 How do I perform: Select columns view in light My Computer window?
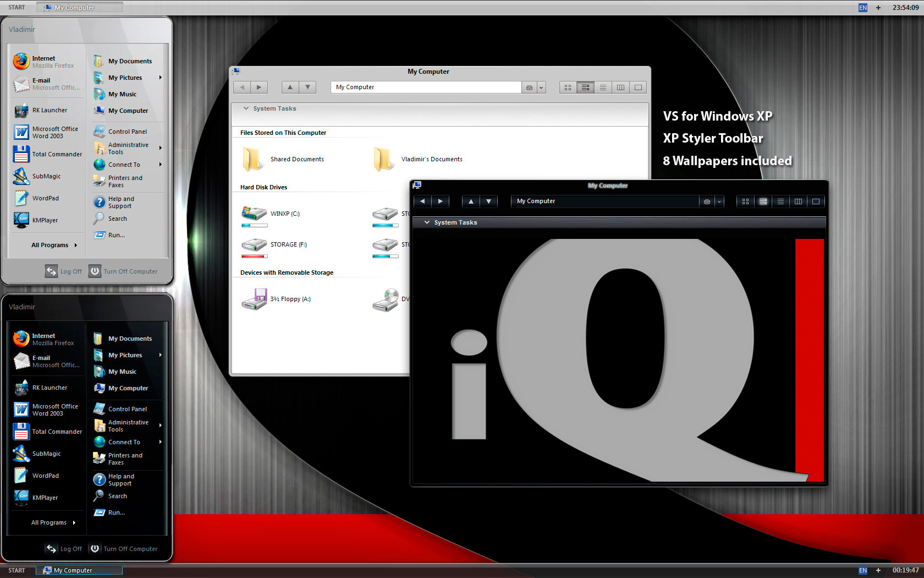[621, 87]
